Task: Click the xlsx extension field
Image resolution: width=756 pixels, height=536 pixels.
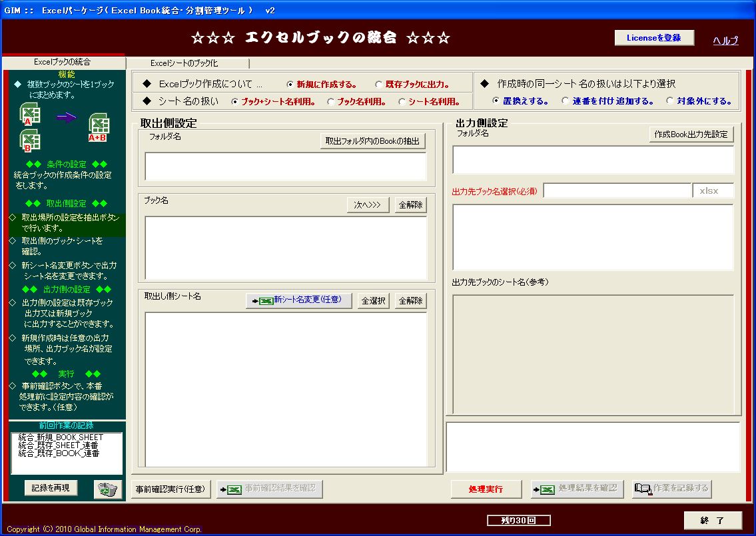Action: pos(713,190)
